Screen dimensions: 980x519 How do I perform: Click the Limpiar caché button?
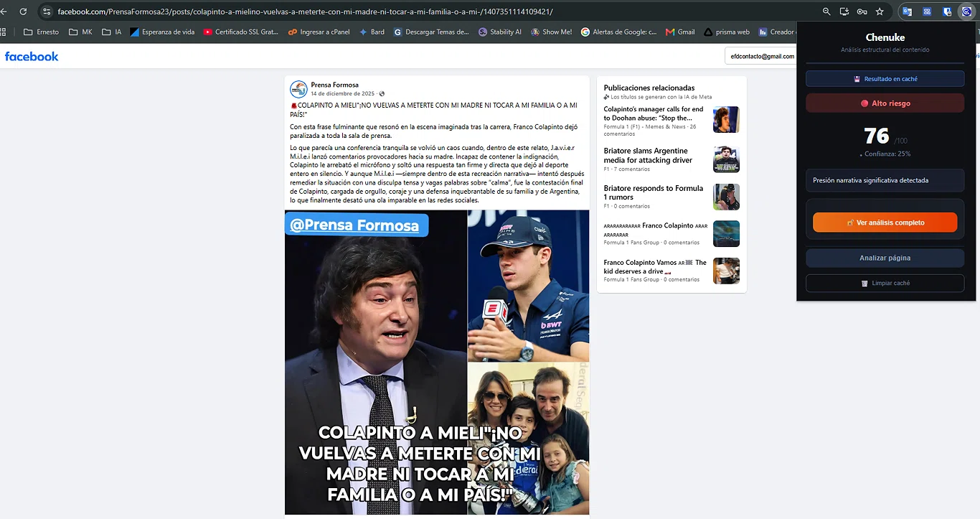(x=885, y=283)
